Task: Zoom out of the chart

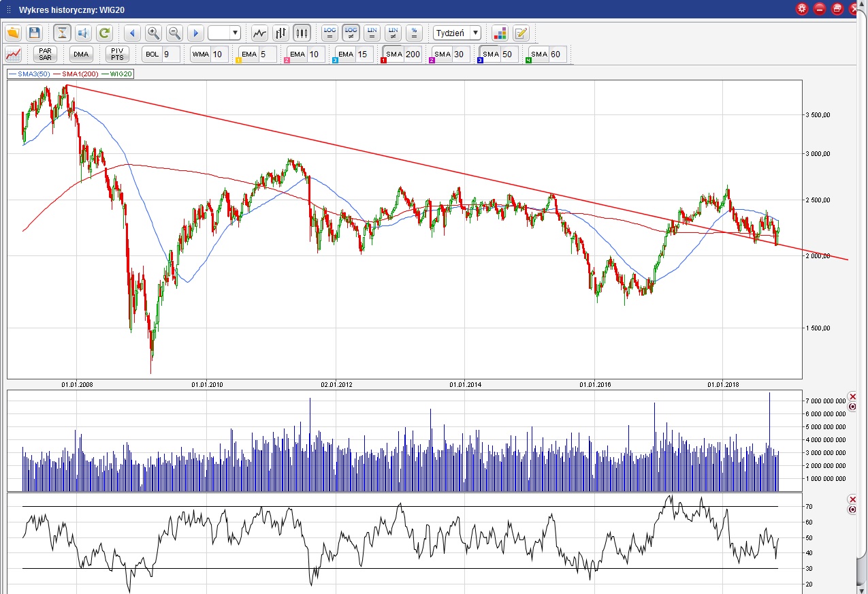Action: [x=174, y=33]
